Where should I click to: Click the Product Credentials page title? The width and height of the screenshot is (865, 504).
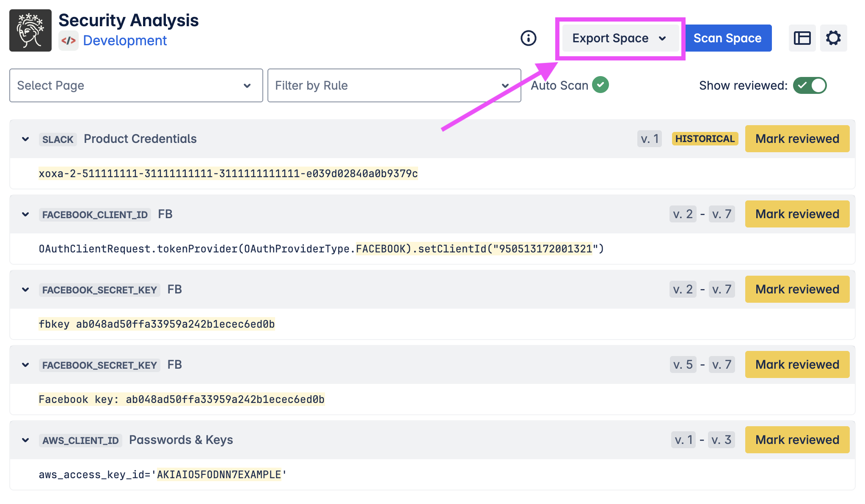(x=140, y=139)
